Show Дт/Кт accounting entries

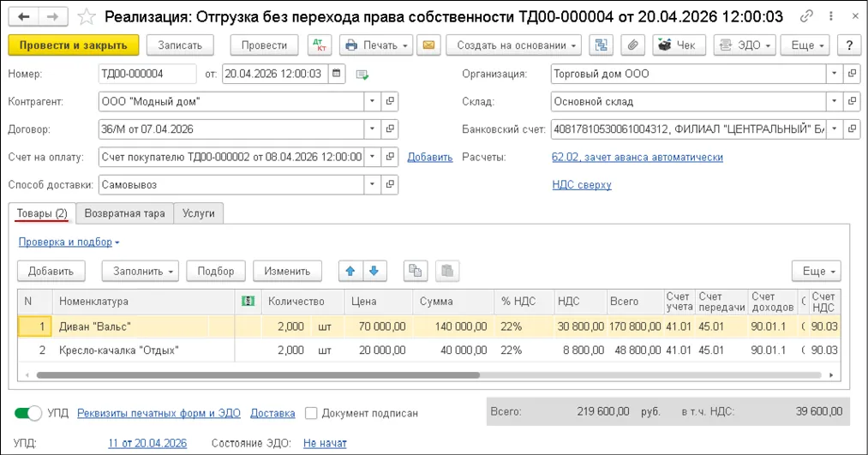click(x=320, y=45)
